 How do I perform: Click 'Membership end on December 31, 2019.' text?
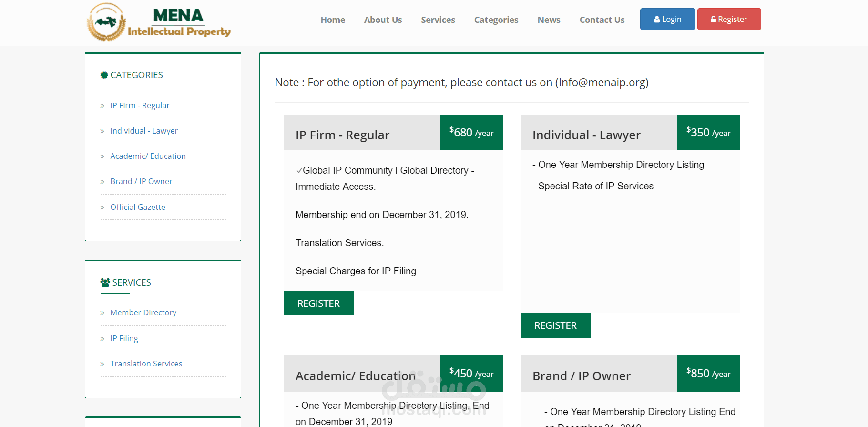pos(382,215)
